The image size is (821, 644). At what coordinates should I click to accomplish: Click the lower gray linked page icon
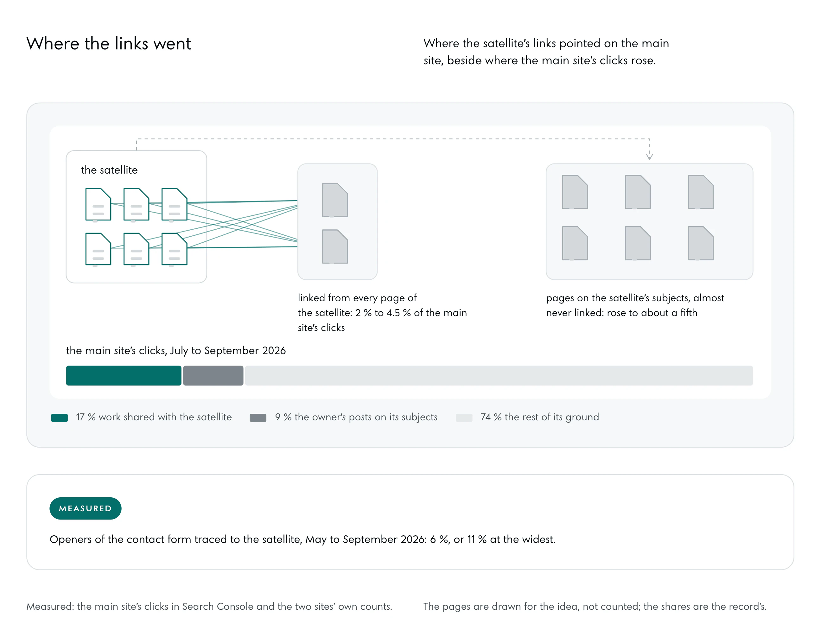(x=335, y=246)
